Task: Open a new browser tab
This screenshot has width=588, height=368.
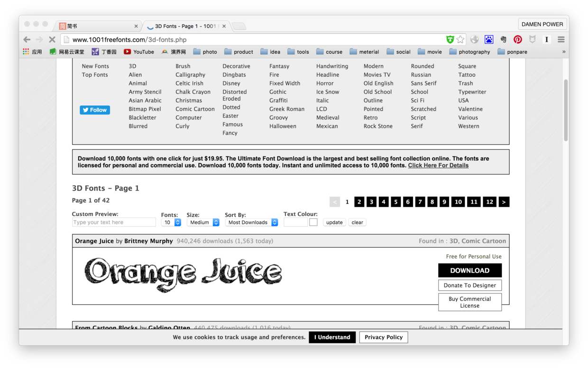Action: [x=239, y=26]
